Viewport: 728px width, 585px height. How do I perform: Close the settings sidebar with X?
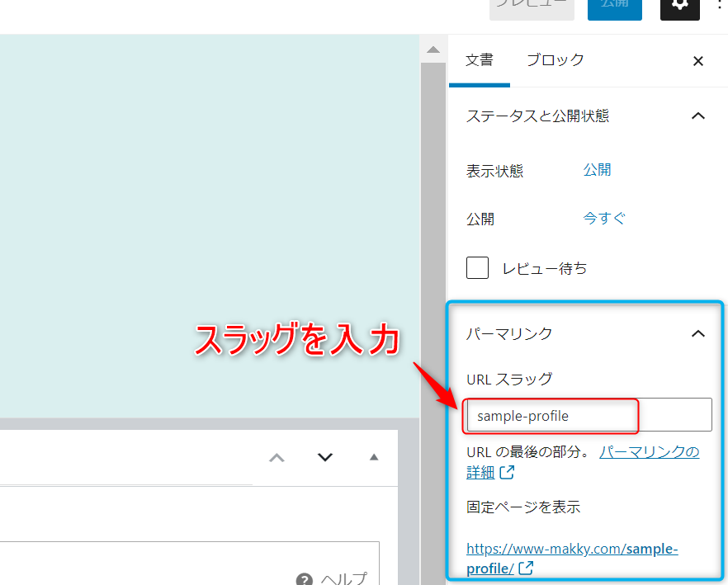click(x=697, y=61)
